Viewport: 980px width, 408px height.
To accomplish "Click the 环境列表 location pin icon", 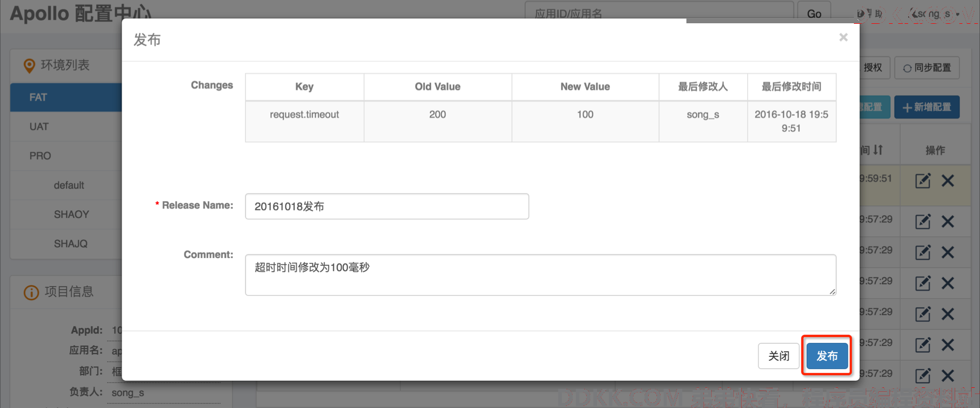I will [x=29, y=66].
